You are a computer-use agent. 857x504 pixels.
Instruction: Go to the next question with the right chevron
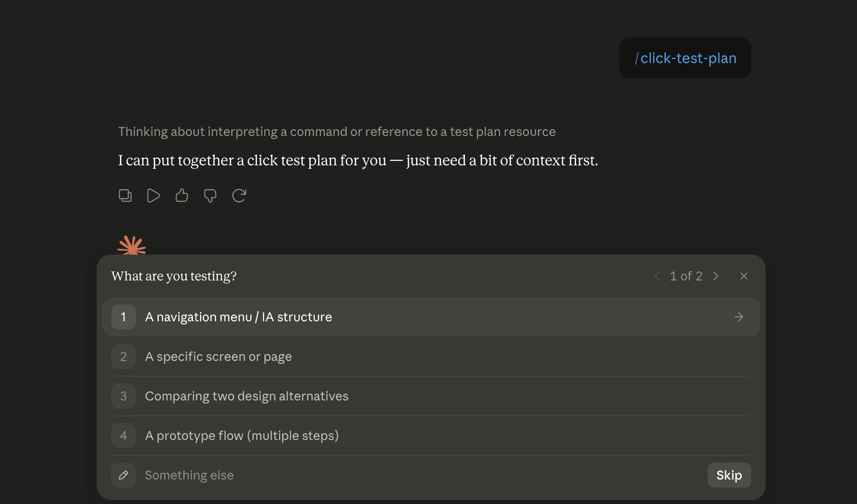point(716,276)
